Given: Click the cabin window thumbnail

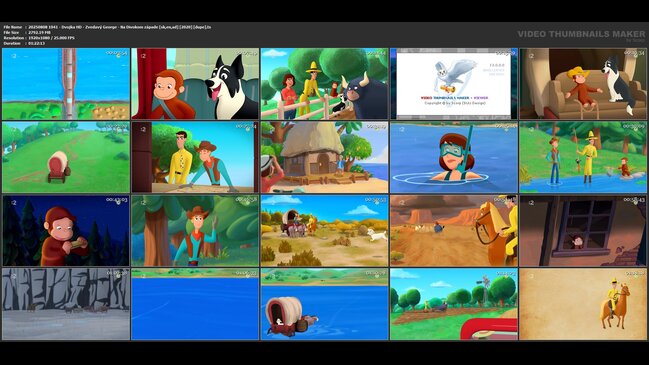Looking at the screenshot, I should [583, 231].
